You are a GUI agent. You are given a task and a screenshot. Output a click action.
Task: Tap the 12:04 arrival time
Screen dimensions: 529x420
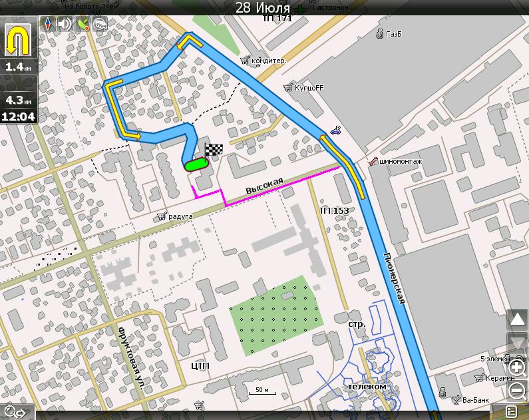(18, 116)
